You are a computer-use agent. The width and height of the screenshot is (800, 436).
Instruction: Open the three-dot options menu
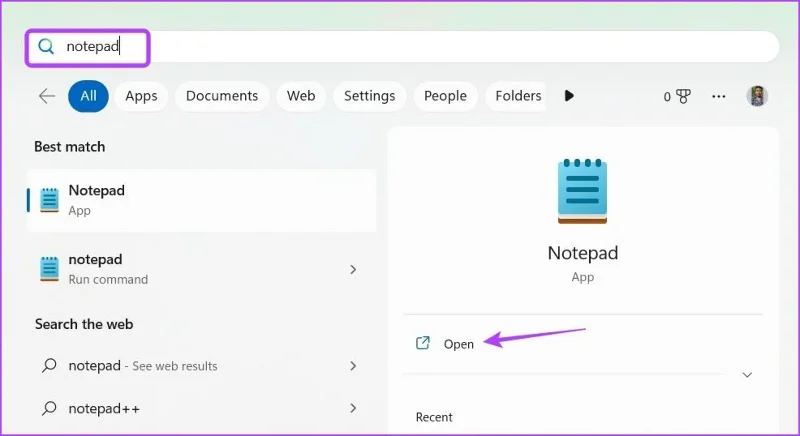click(718, 96)
